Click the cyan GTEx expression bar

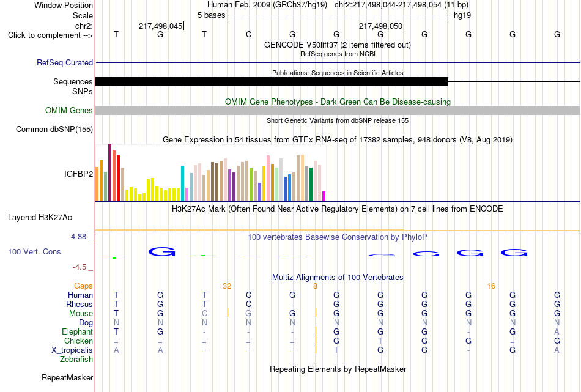(182, 183)
